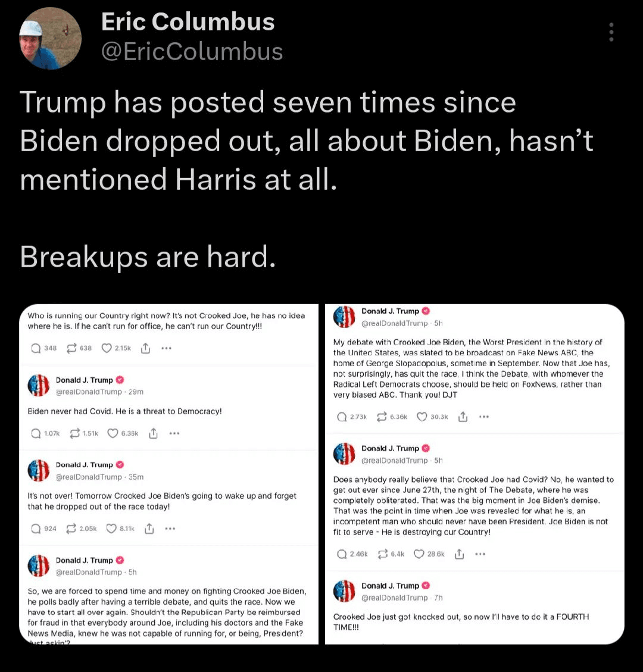Click reply icon with 348 replies
Screen dimensions: 643x672
[36, 348]
